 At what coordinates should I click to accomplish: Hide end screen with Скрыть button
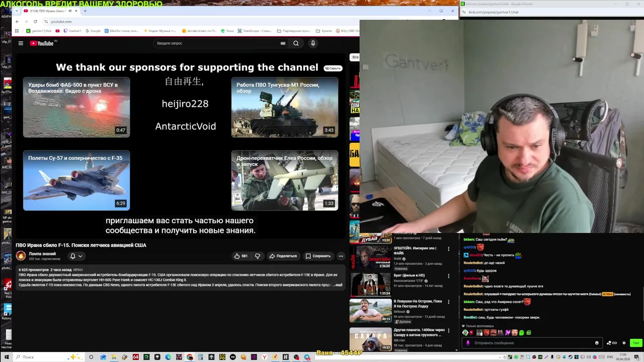point(333,68)
